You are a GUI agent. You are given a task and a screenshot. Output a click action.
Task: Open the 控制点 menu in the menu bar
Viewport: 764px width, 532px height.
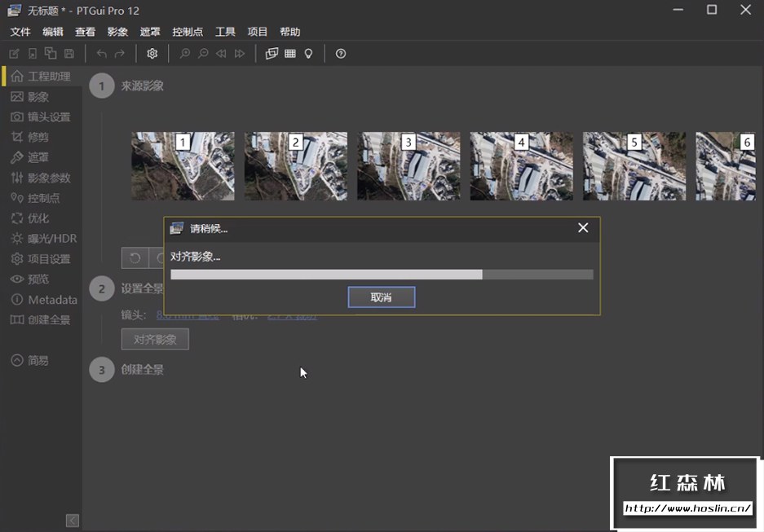(x=188, y=32)
